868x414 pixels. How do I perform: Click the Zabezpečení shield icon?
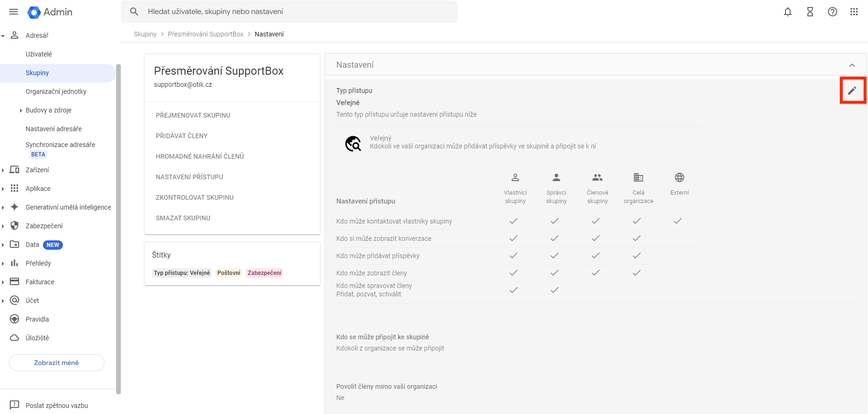[x=14, y=226]
